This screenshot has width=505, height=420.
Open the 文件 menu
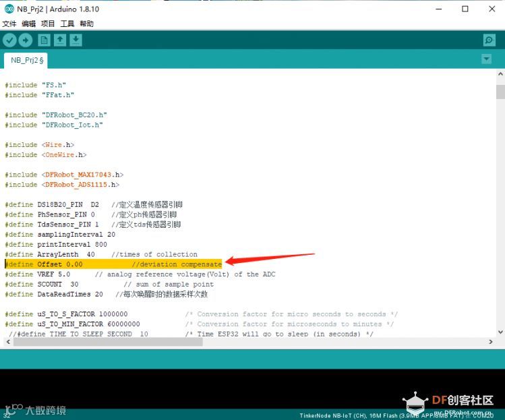pyautogui.click(x=9, y=24)
